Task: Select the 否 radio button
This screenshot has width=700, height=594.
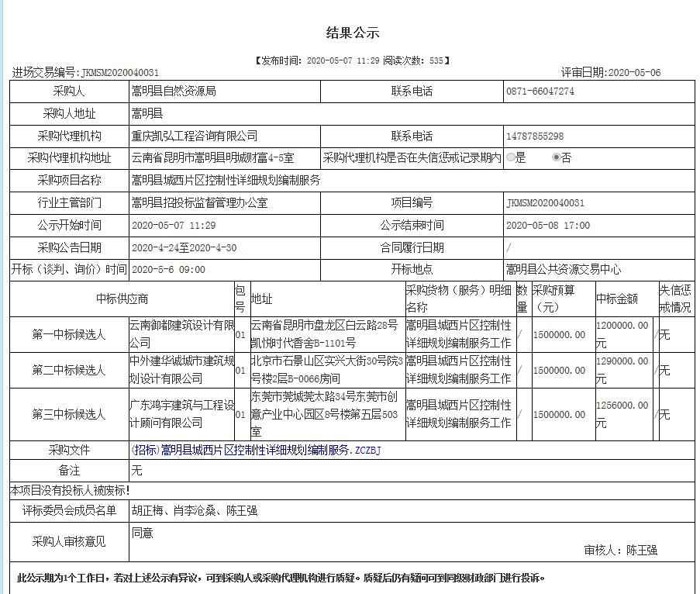Action: click(x=557, y=157)
